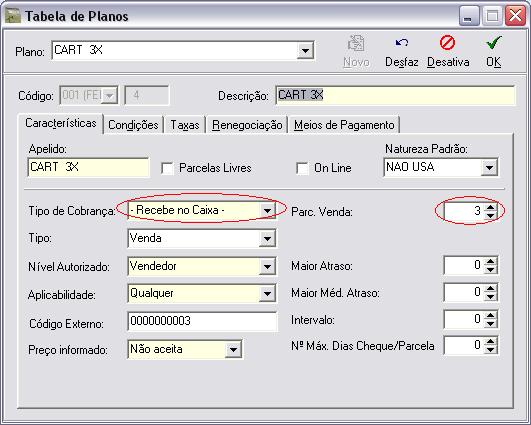Decrease Maior Méd. Atraso value
This screenshot has width=531, height=425.
(x=490, y=297)
